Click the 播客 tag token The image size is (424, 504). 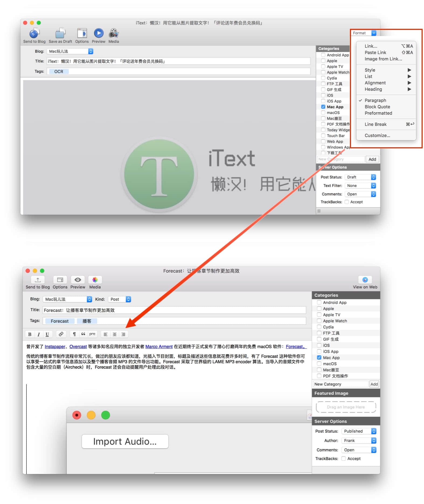pos(87,321)
